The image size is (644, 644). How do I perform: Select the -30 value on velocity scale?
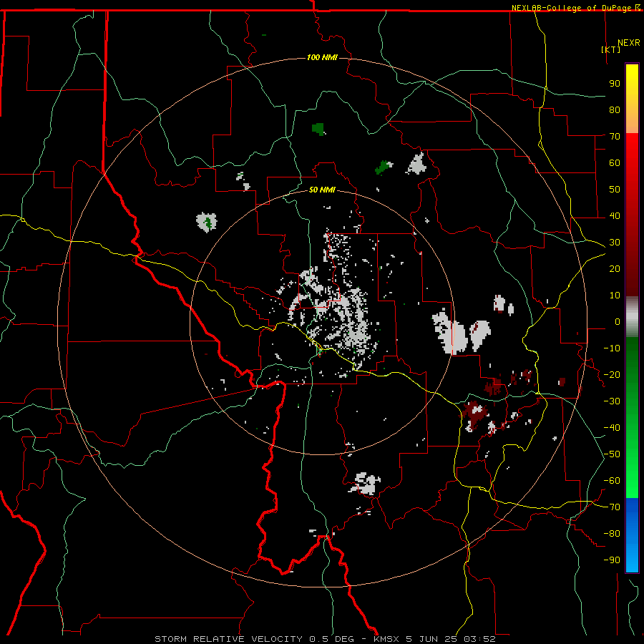[612, 401]
